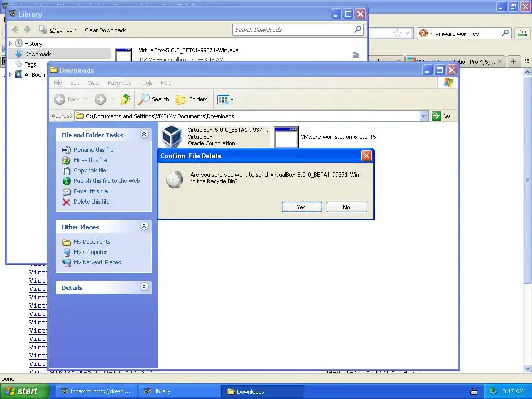Open Search in the Downloads toolbar
Viewport: 532px width, 399px height.
pyautogui.click(x=154, y=99)
